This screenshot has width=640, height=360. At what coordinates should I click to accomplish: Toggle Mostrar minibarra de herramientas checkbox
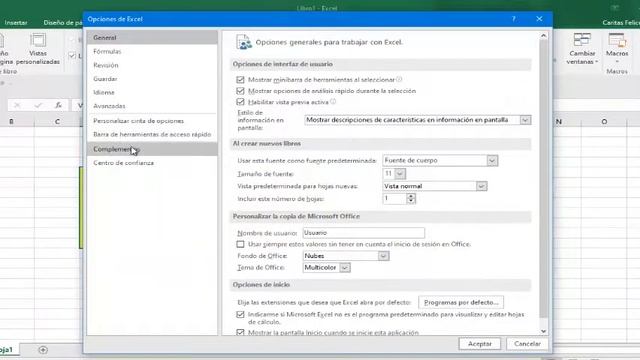[240, 80]
